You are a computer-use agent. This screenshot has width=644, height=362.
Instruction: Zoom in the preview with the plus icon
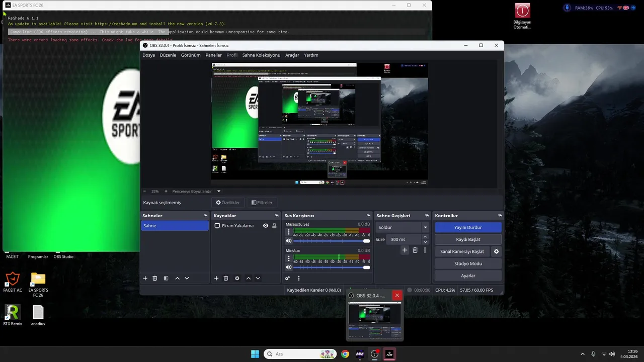166,191
